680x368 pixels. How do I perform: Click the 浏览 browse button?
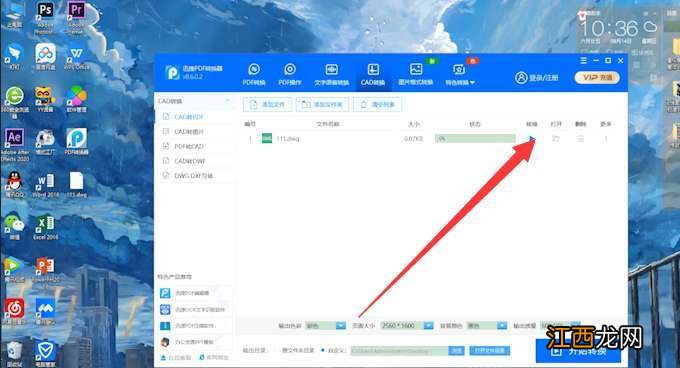(456, 351)
